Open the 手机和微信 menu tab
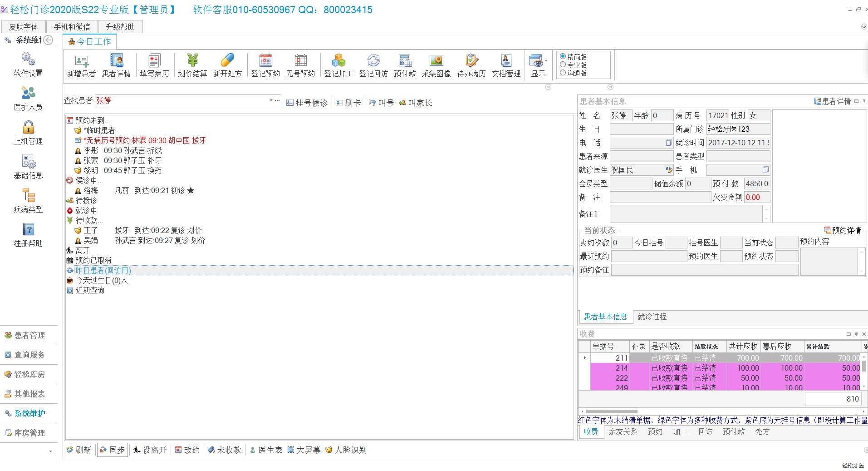Image resolution: width=868 pixels, height=471 pixels. pyautogui.click(x=72, y=27)
